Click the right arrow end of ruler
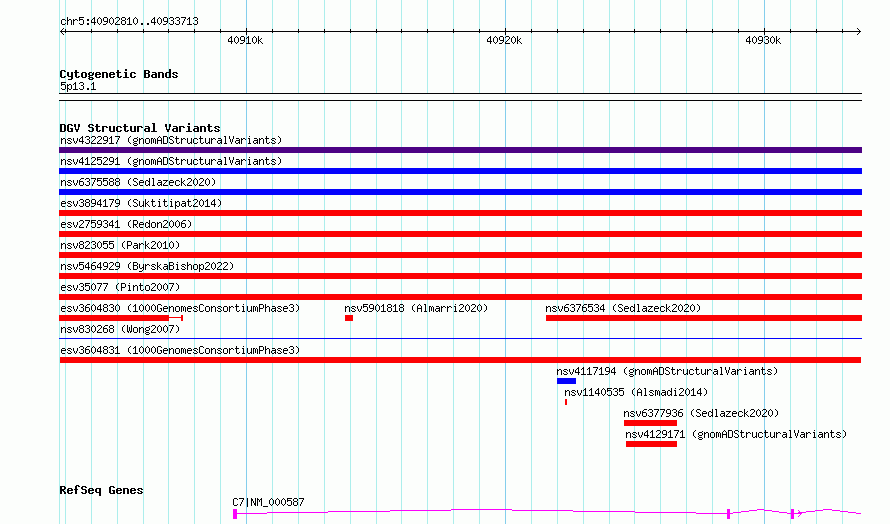The height and width of the screenshot is (524, 890). 859,31
